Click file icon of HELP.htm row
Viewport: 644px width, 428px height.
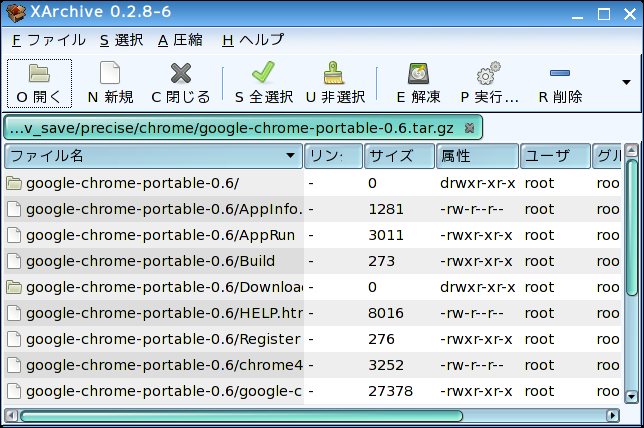14,313
